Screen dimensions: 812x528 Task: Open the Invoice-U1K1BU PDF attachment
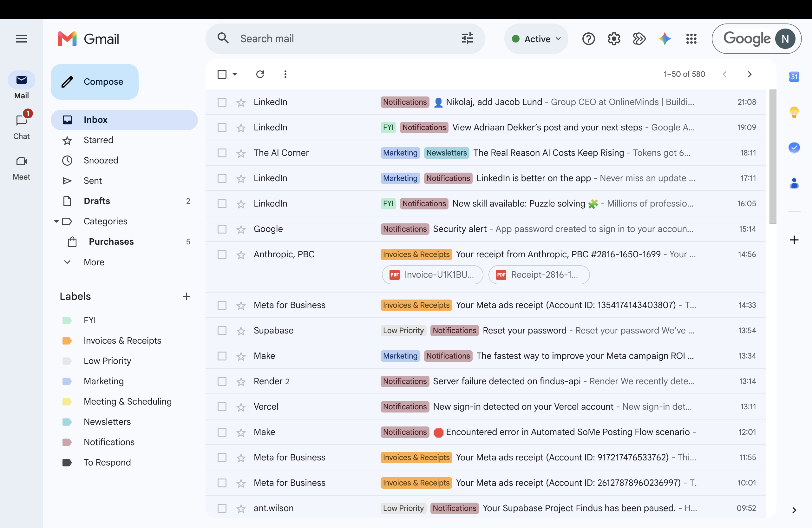tap(432, 275)
